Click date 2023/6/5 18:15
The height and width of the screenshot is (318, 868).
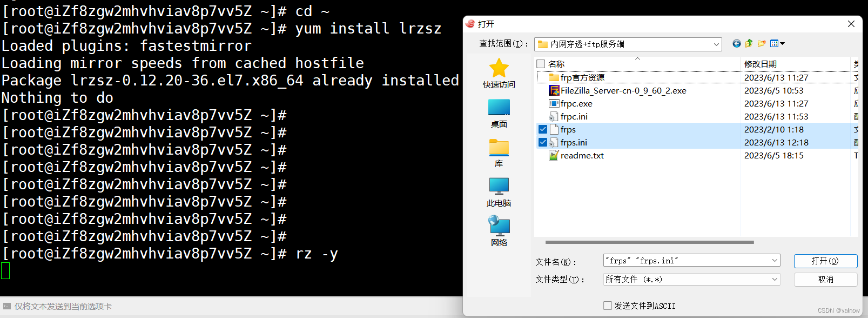[x=773, y=155]
